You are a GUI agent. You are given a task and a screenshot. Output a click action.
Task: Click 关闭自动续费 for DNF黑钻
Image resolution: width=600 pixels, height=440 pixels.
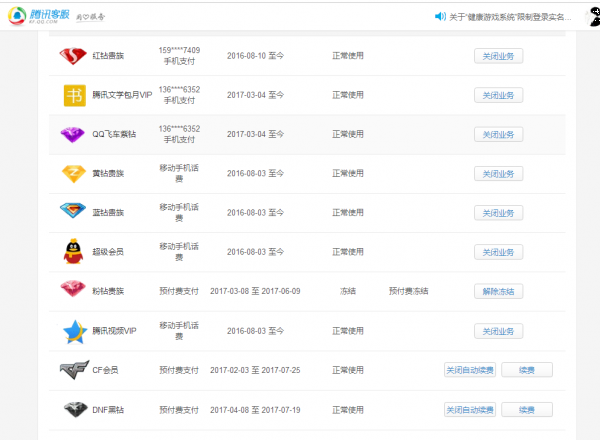[x=470, y=410]
